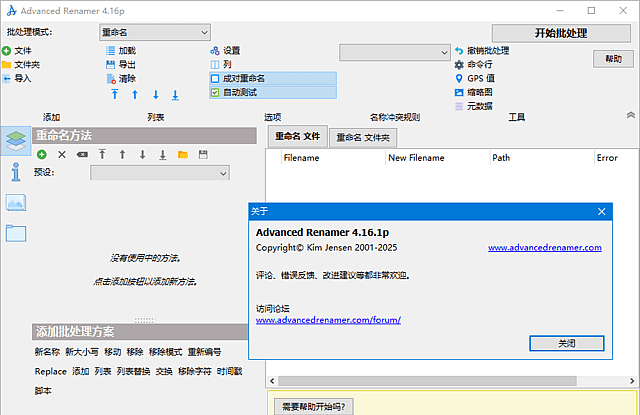640x415 pixels.
Task: Move method to bottom in methods toolbar
Action: click(162, 155)
